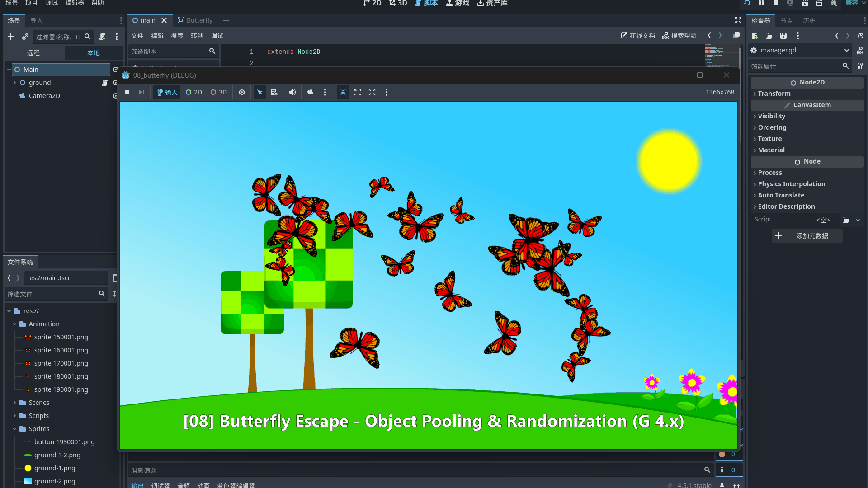
Task: Open script attached to ground node
Action: tap(104, 83)
